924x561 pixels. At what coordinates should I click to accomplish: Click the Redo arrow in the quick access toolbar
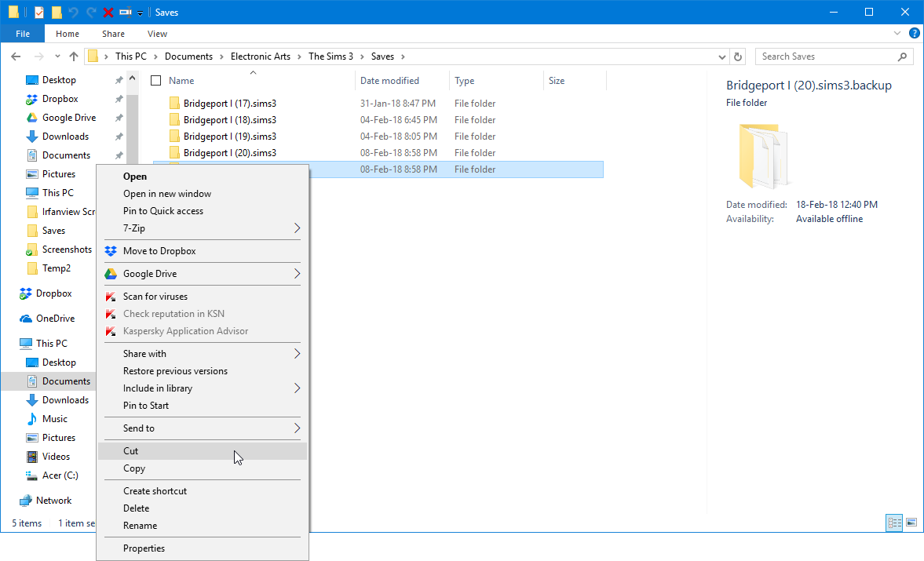[x=91, y=13]
